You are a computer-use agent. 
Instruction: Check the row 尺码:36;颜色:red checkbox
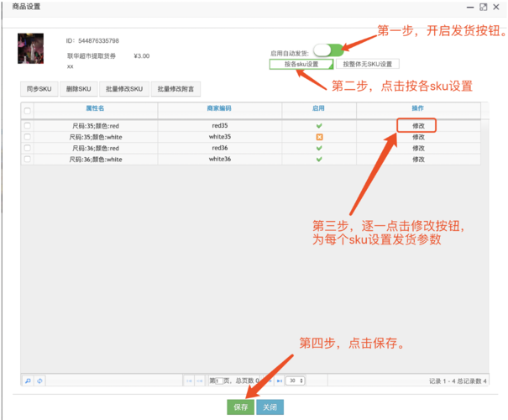(x=28, y=148)
